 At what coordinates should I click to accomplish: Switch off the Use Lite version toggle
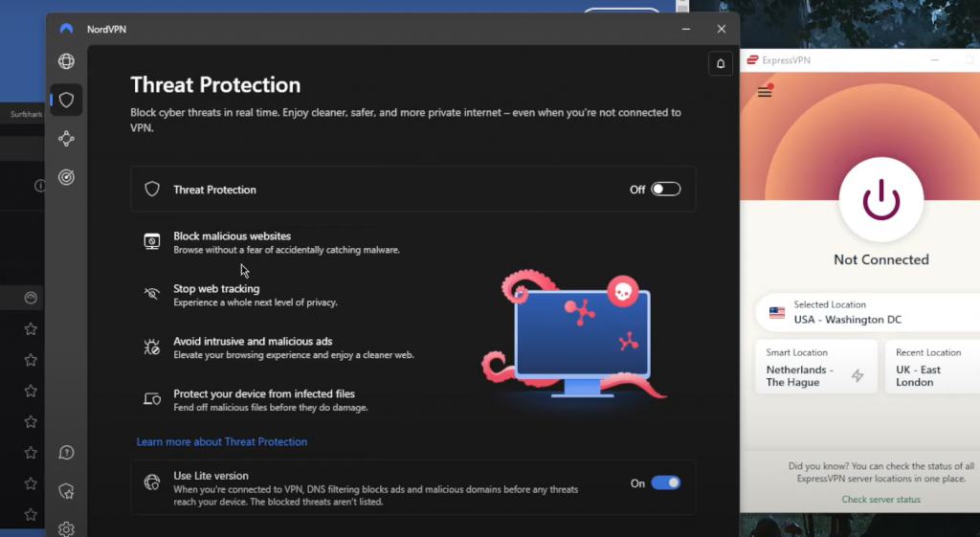click(x=666, y=482)
